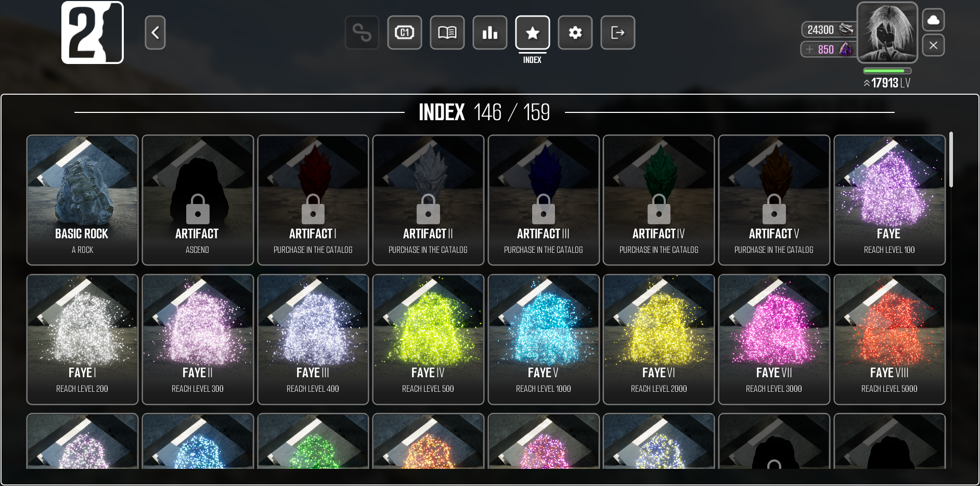Screen dimensions: 980x486
Task: Select the locked Artifact III card
Action: coord(544,200)
